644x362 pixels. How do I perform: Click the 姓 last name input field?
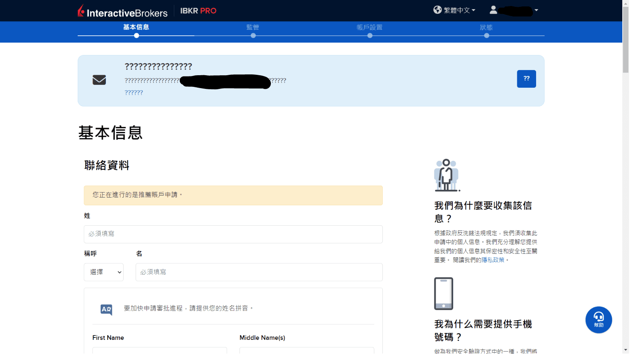pyautogui.click(x=233, y=234)
